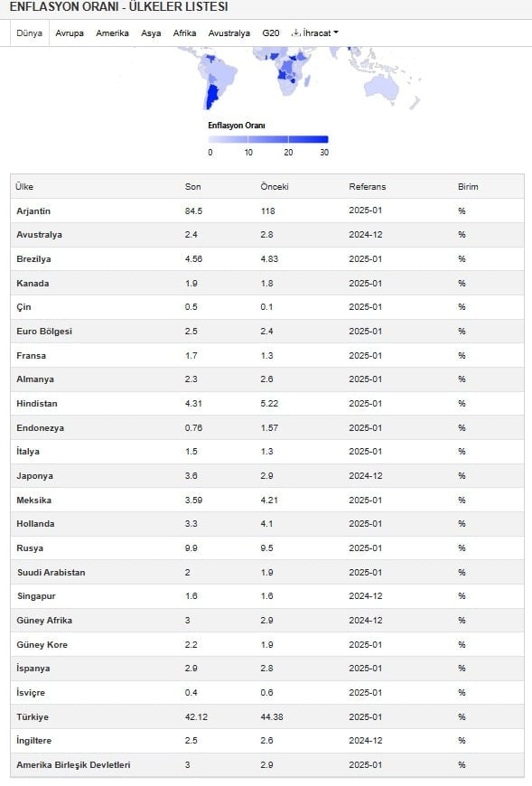Open the Afrika tab
This screenshot has height=786, width=532.
click(x=184, y=33)
